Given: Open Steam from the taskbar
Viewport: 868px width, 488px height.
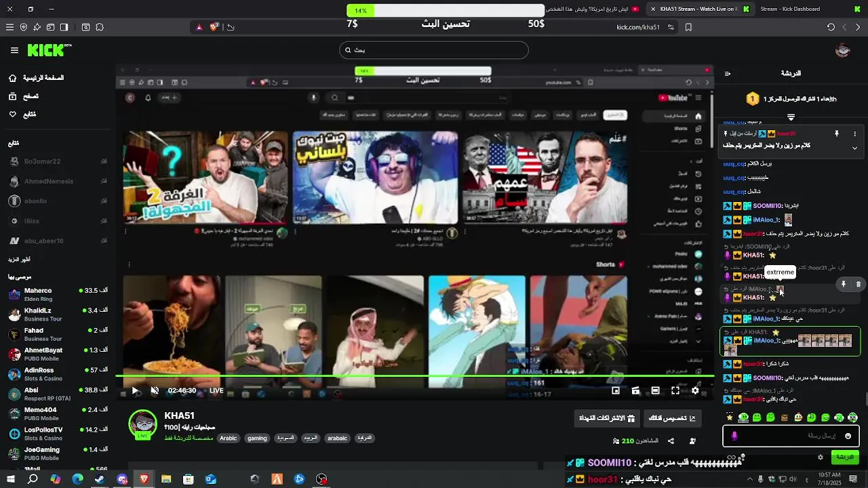Looking at the screenshot, I should 100,479.
